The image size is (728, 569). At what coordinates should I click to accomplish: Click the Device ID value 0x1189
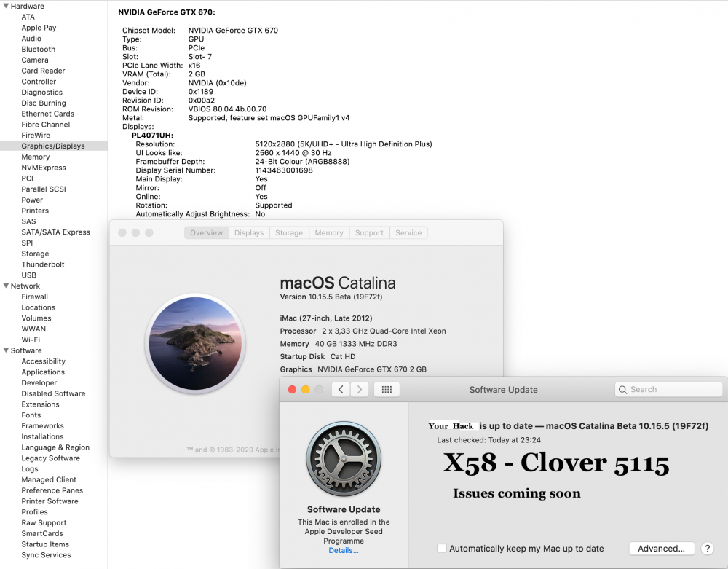(201, 92)
